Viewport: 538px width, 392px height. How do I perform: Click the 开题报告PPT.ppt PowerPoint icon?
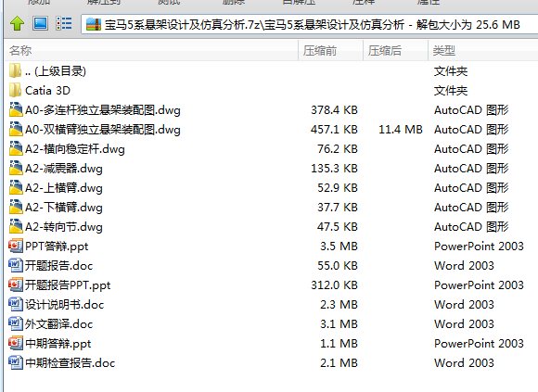tap(16, 285)
